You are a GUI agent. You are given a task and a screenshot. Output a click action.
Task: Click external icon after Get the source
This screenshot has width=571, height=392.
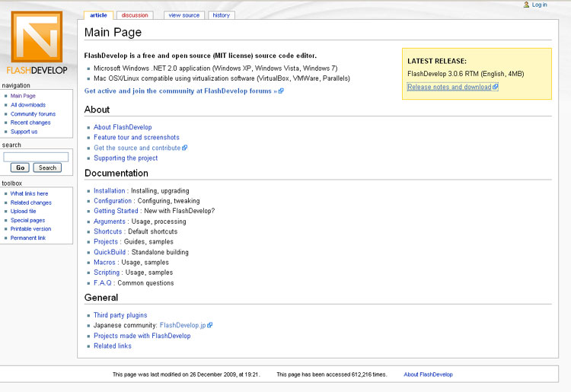pyautogui.click(x=185, y=148)
